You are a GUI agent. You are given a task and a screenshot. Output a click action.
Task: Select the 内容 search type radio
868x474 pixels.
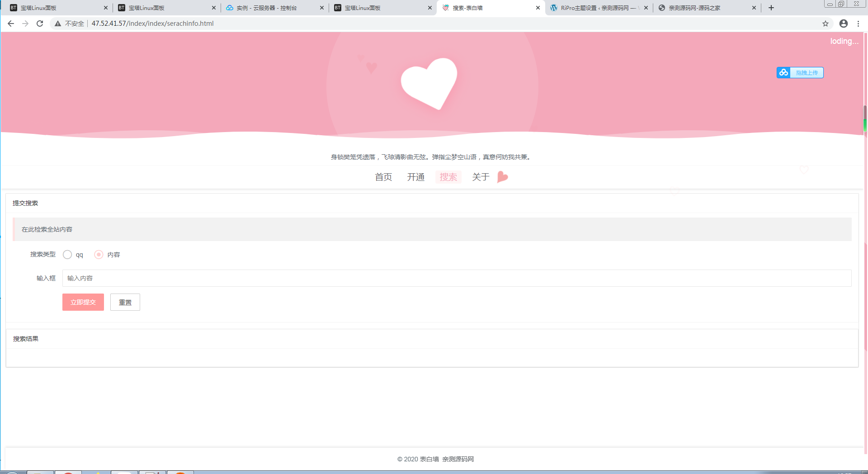pos(99,255)
